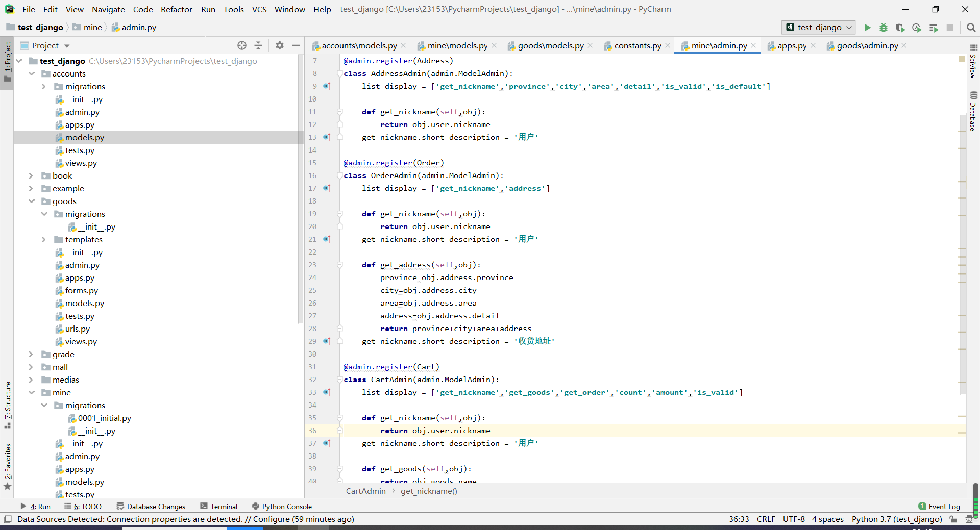The width and height of the screenshot is (980, 530).
Task: Open the test_django run configuration dropdown
Action: 819,28
